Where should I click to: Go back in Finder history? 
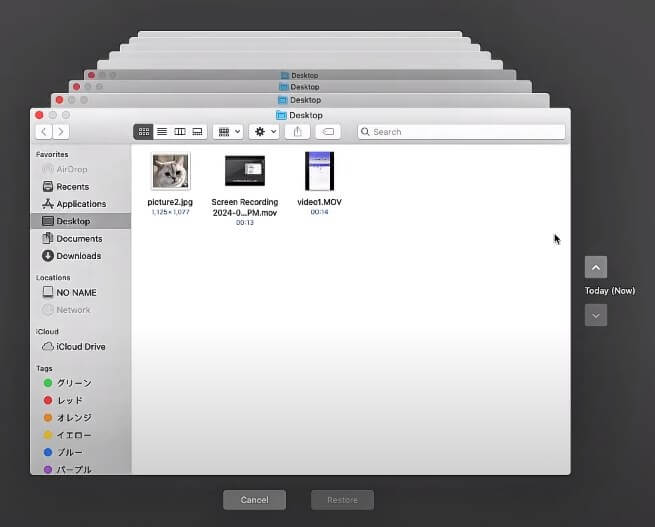click(44, 132)
